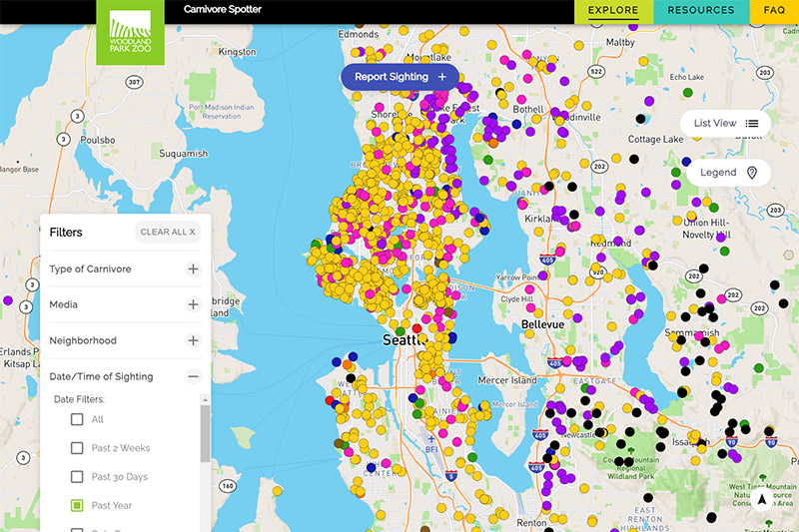Click the filter panel scrollbar thumb
The image size is (799, 532).
tap(205, 433)
